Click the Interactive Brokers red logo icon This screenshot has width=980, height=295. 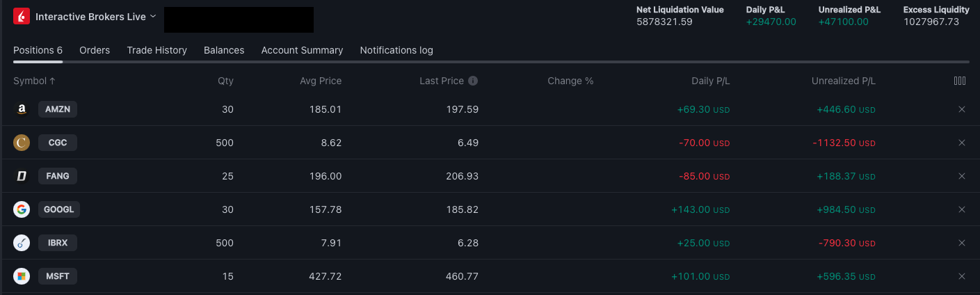click(22, 16)
